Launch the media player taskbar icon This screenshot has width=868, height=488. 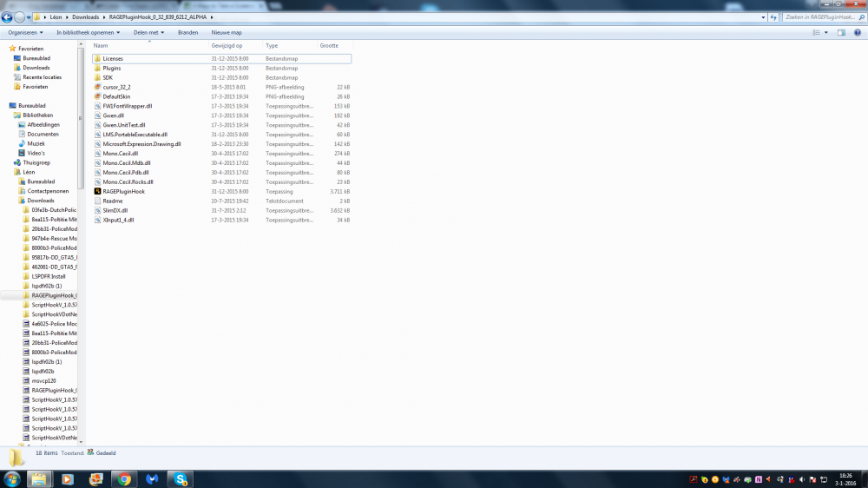(x=68, y=479)
